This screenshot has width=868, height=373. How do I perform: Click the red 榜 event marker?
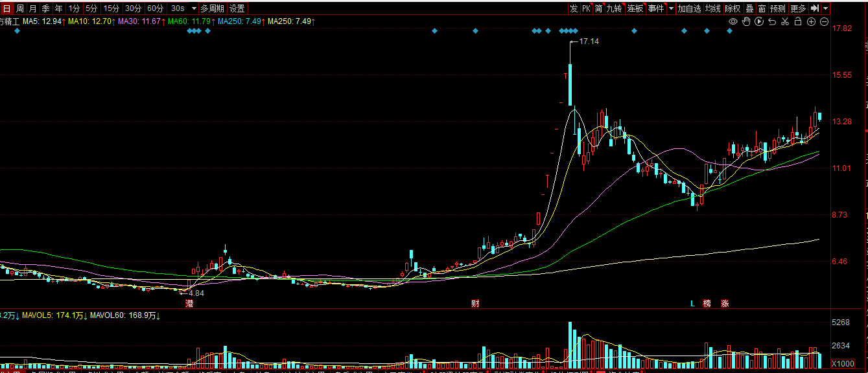click(707, 304)
